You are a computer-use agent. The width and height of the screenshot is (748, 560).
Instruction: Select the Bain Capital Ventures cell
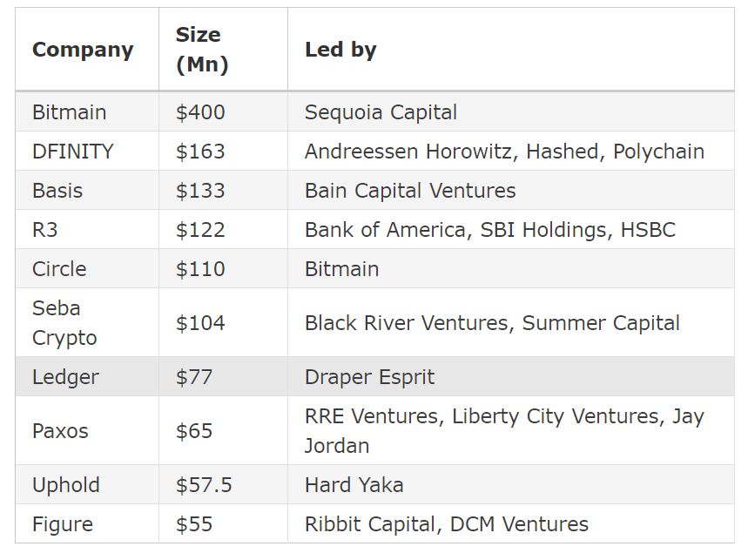pos(410,191)
